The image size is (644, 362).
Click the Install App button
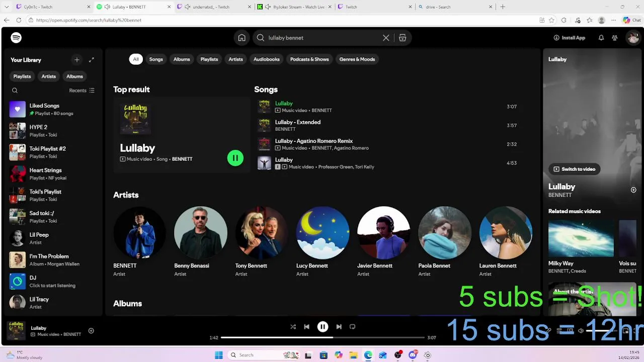click(x=570, y=38)
